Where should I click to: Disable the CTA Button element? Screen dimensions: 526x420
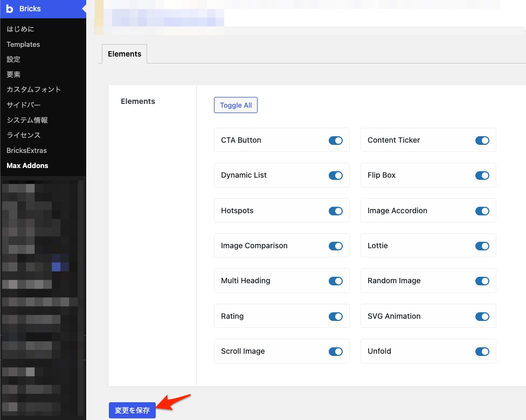coord(336,140)
